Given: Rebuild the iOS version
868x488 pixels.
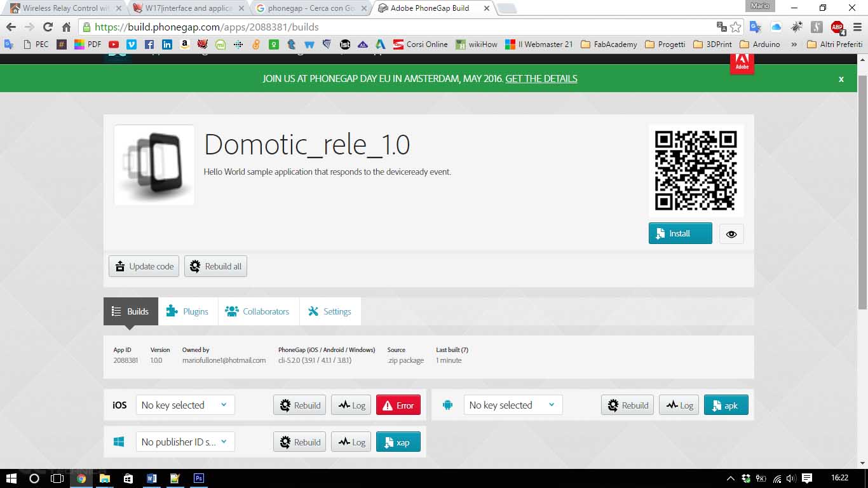Looking at the screenshot, I should (x=300, y=405).
